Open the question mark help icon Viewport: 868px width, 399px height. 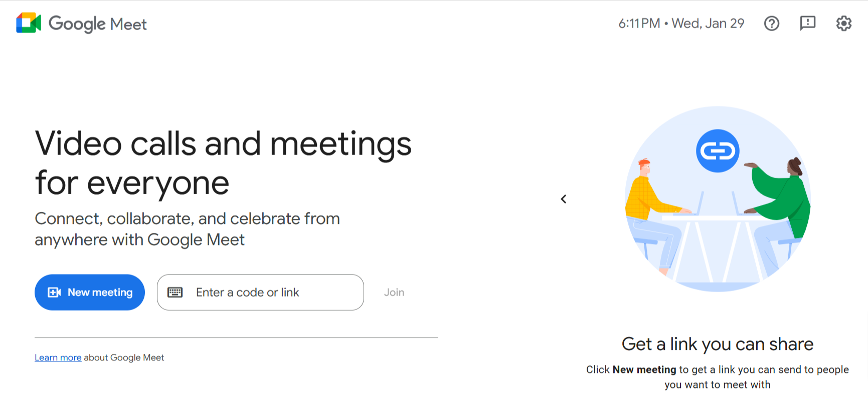click(772, 23)
